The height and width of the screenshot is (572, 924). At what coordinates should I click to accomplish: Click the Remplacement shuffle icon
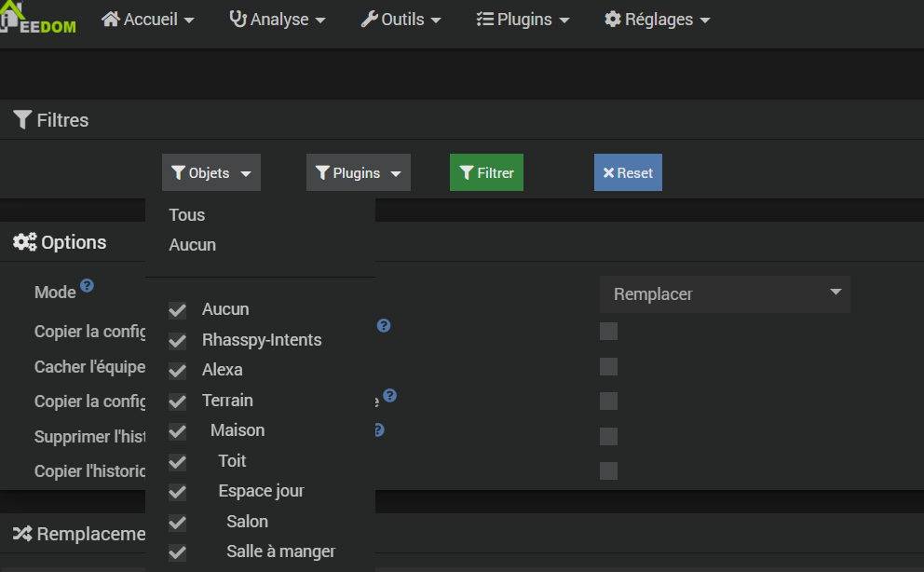22,534
